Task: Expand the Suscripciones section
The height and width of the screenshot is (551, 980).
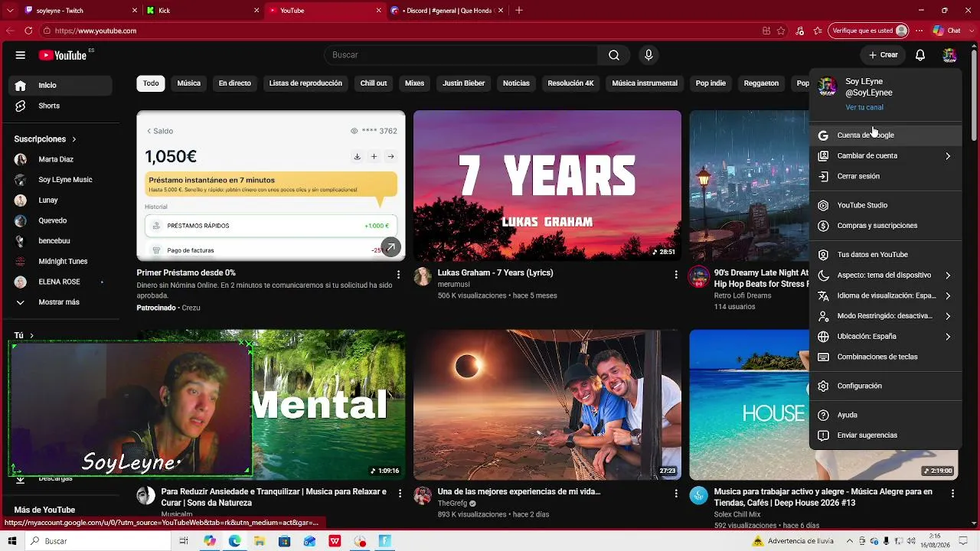Action: 45,139
